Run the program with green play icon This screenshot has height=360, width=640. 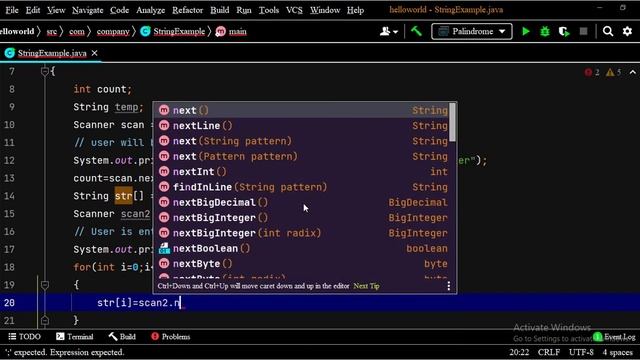click(526, 31)
